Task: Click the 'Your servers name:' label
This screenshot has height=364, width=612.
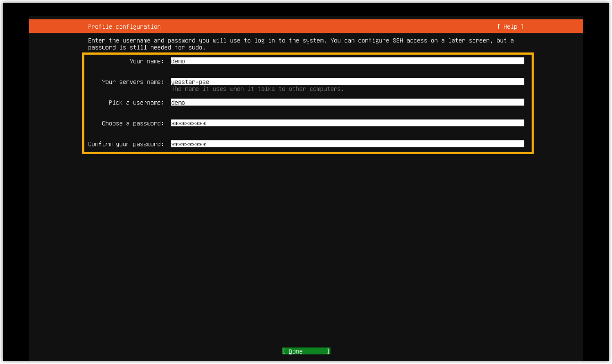Action: pos(132,82)
